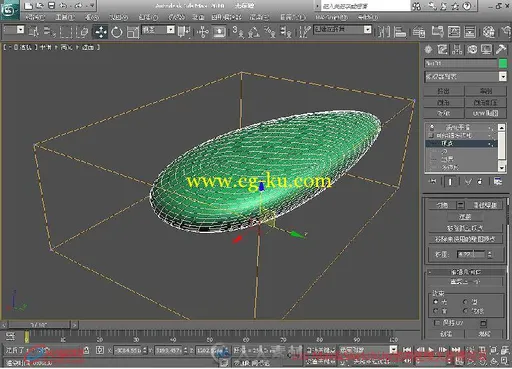Click the Save File icon in quick access toolbar
The height and width of the screenshot is (369, 512).
point(51,6)
